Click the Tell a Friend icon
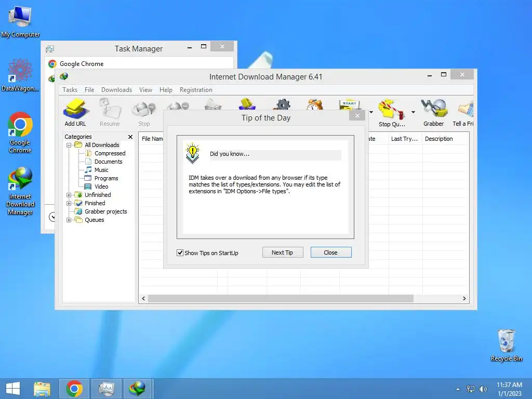The height and width of the screenshot is (399, 532). (463, 112)
